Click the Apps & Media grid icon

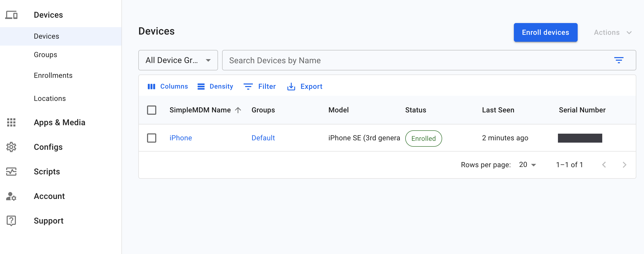pyautogui.click(x=11, y=122)
